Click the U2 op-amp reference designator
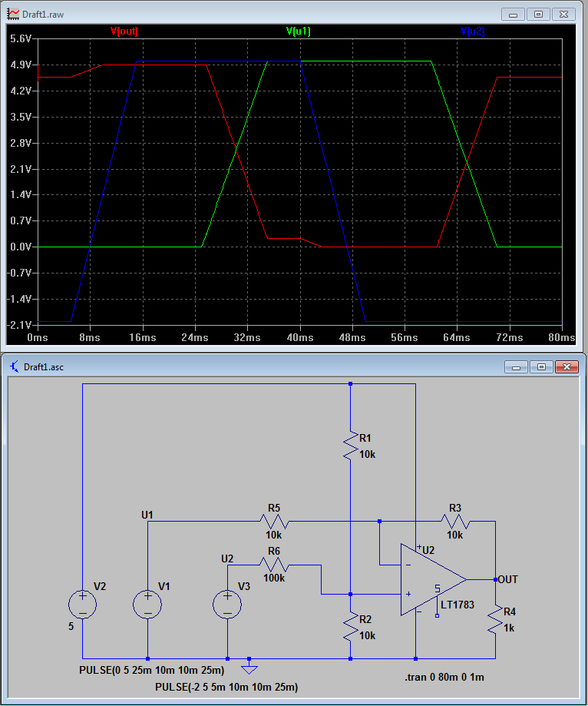The height and width of the screenshot is (706, 588). [428, 550]
